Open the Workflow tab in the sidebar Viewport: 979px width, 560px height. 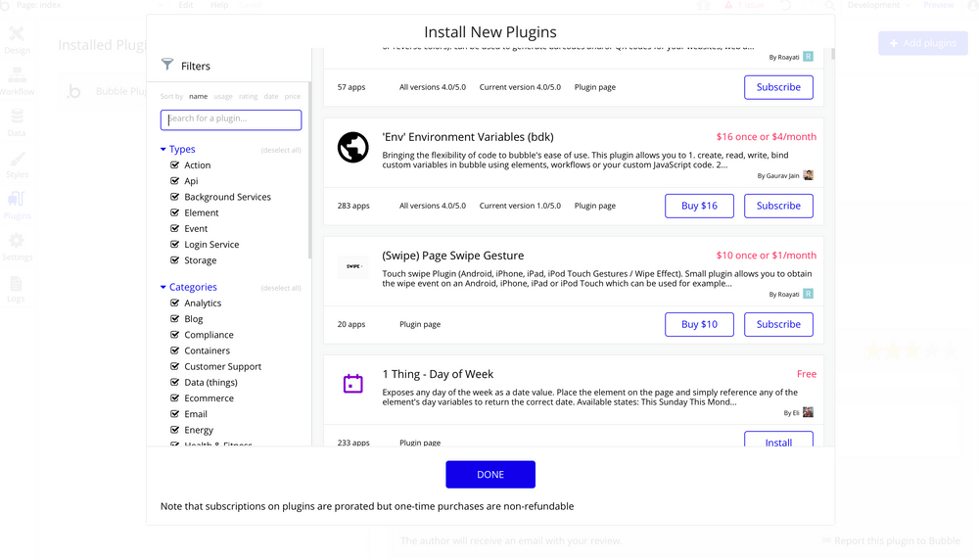pyautogui.click(x=17, y=82)
